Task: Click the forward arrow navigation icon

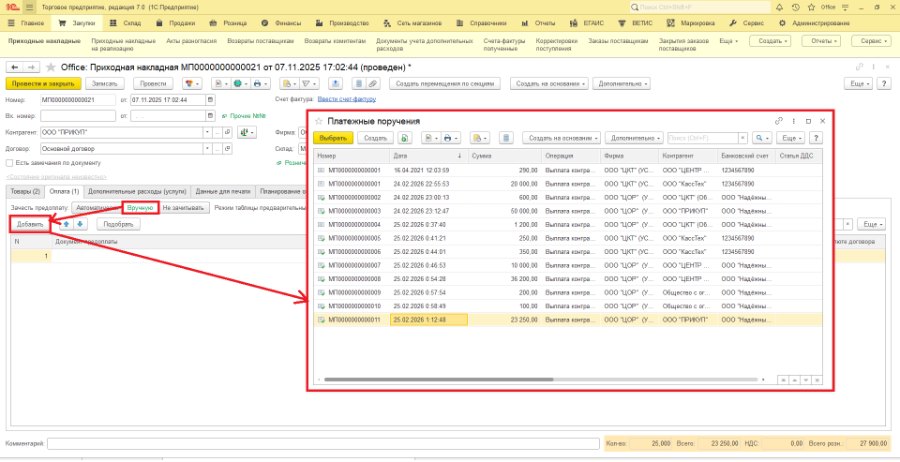Action: [x=32, y=68]
